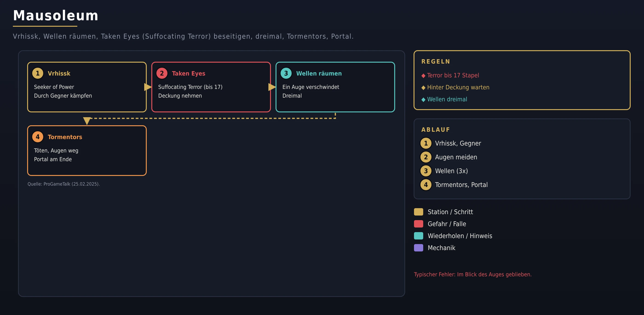Image resolution: width=644 pixels, height=315 pixels.
Task: Click the Ablauf step 4 badge beside Tormentors, Portal
Action: tap(426, 185)
